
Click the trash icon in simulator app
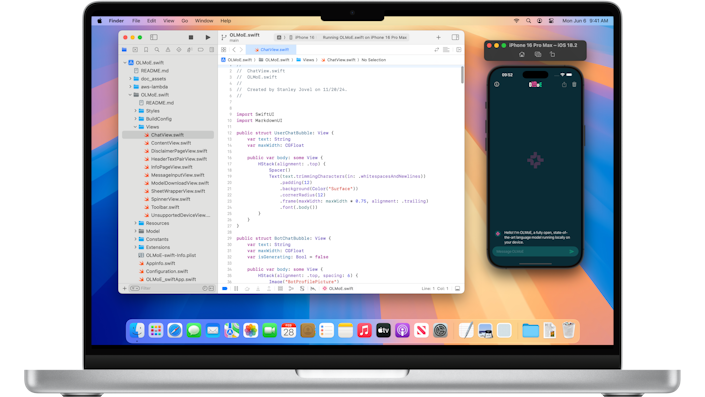(x=574, y=85)
